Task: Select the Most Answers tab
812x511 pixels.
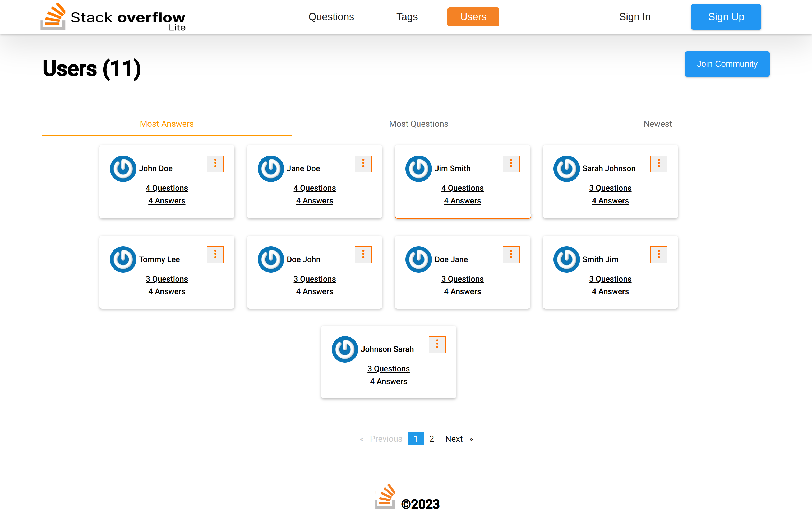Action: [167, 124]
